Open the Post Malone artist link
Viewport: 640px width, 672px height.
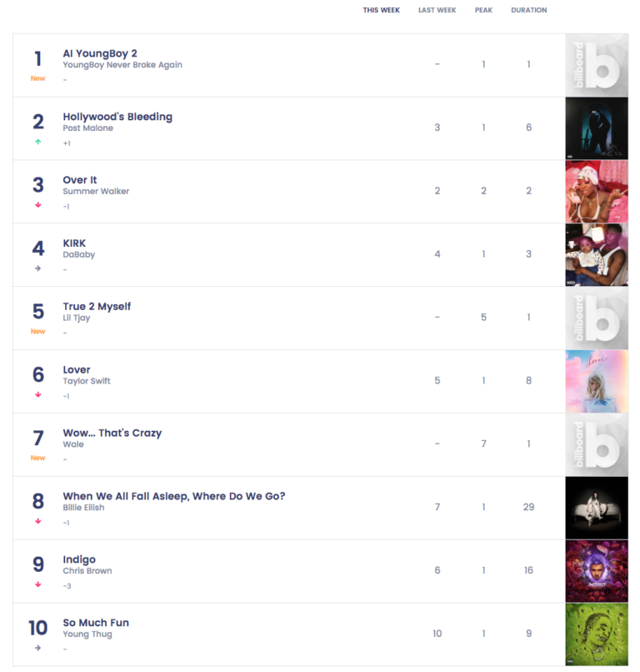[x=87, y=128]
